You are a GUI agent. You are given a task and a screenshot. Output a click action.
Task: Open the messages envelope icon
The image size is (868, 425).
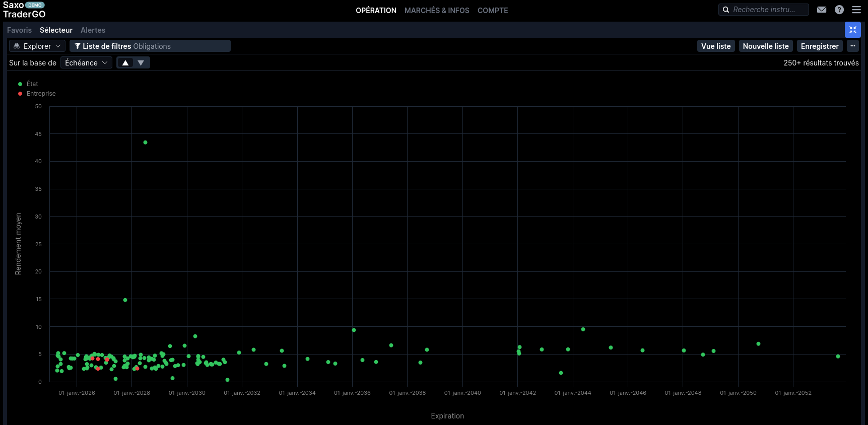point(822,10)
